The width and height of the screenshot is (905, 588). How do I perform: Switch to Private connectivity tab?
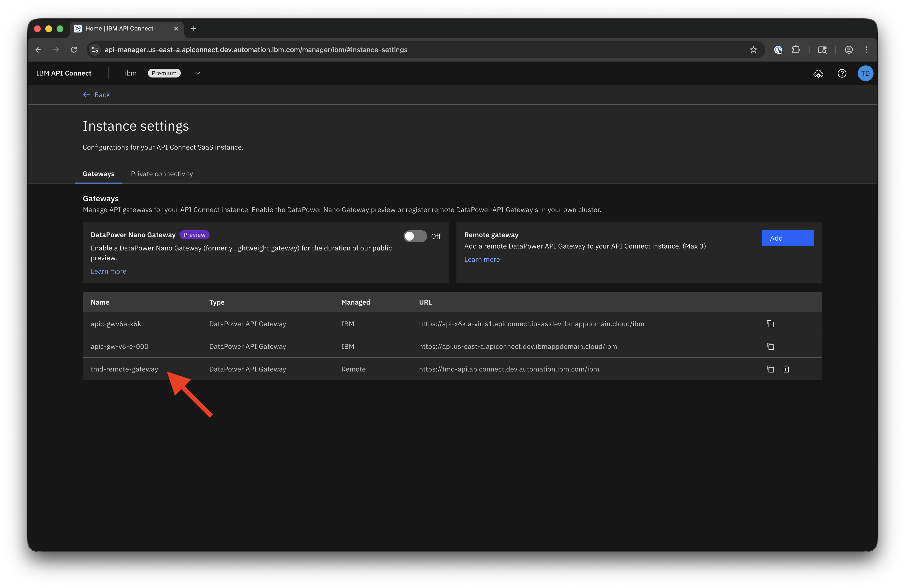(162, 174)
